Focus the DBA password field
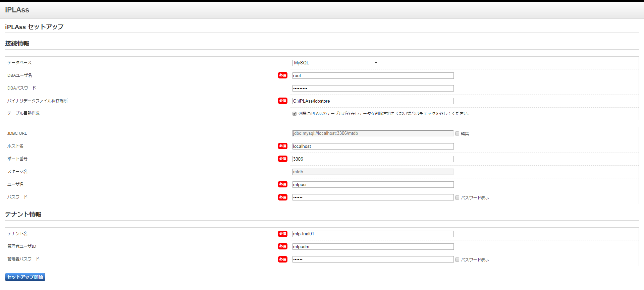 pyautogui.click(x=373, y=89)
